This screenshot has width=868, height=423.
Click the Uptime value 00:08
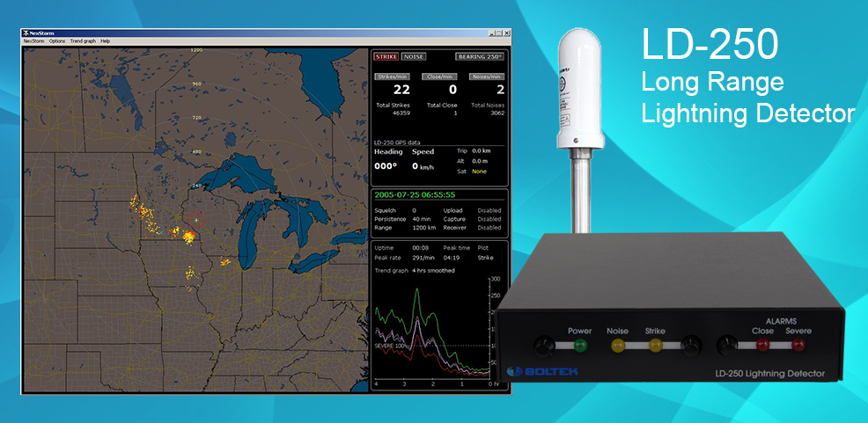[x=419, y=248]
